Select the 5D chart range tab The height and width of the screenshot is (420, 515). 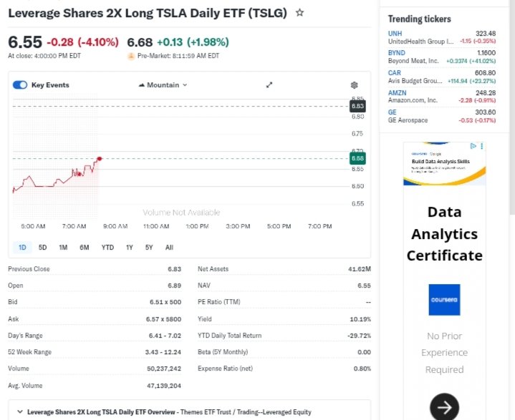click(x=42, y=248)
